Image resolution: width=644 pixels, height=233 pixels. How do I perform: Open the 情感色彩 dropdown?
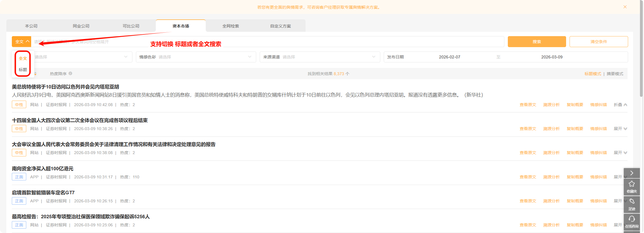click(196, 57)
